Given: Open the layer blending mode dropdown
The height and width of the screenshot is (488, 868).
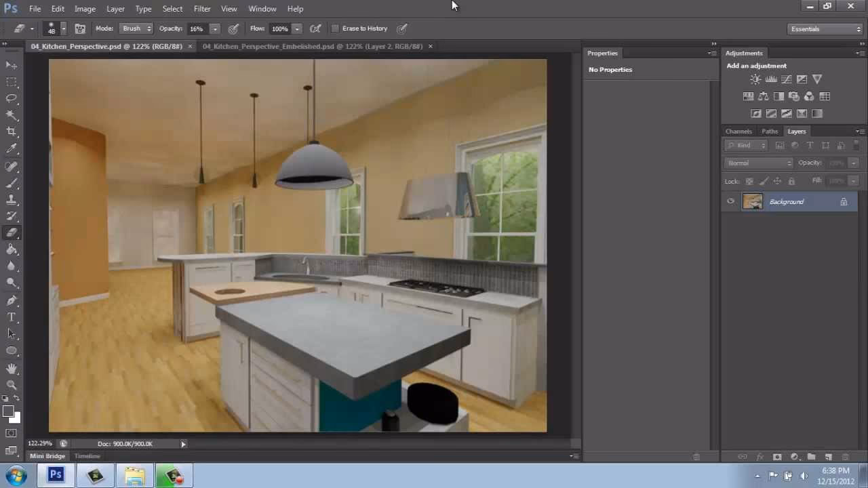Looking at the screenshot, I should tap(757, 163).
